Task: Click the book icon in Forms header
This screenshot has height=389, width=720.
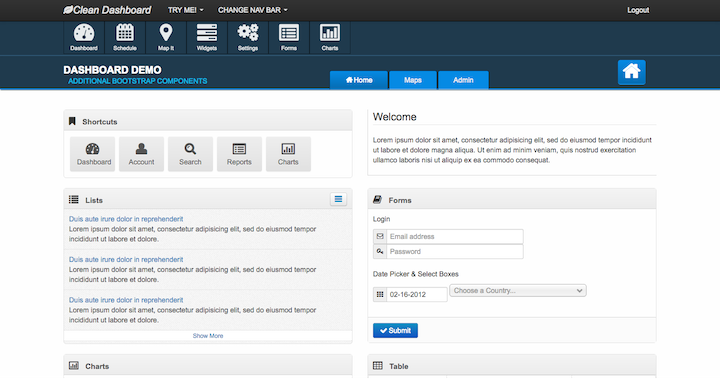Action: tap(377, 199)
